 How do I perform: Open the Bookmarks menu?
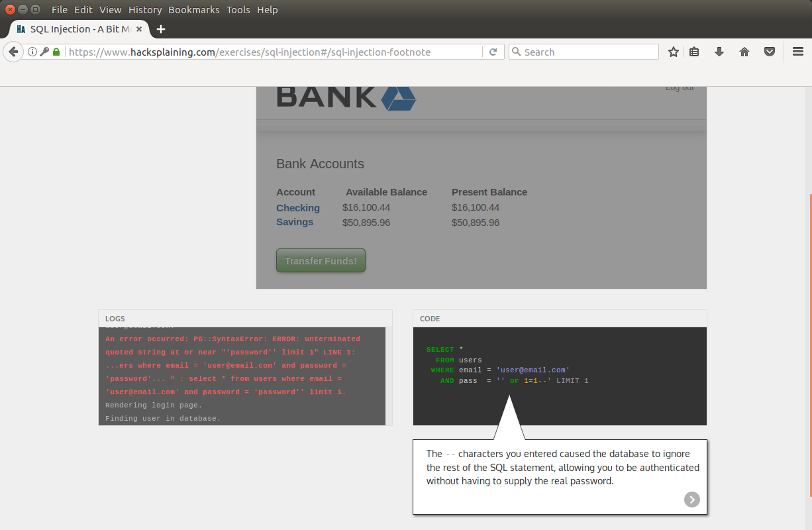pos(195,10)
